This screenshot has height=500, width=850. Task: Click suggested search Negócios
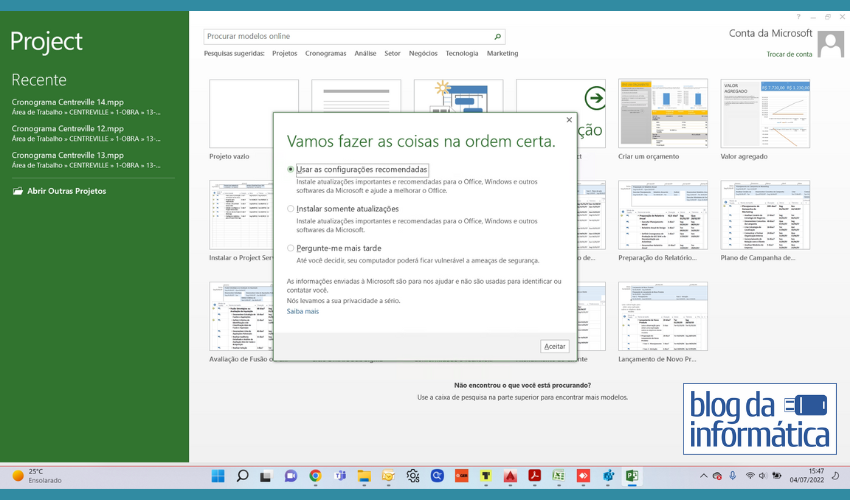tap(423, 53)
